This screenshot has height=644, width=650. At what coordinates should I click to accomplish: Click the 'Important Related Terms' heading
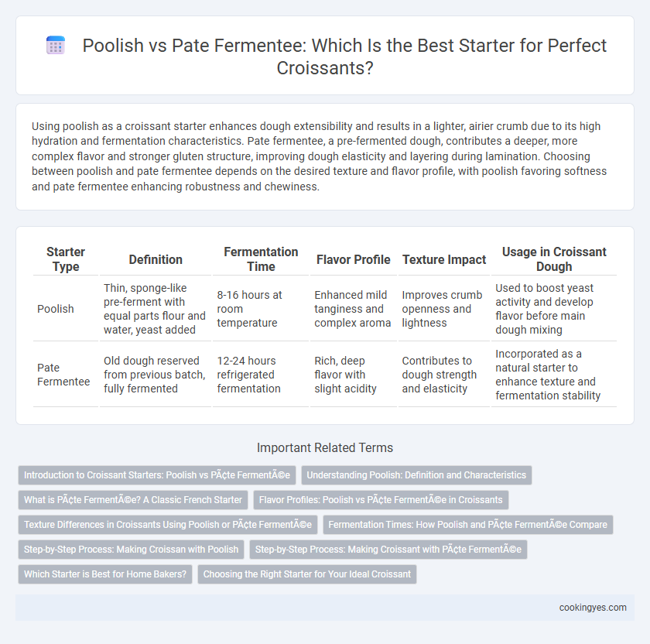point(325,448)
